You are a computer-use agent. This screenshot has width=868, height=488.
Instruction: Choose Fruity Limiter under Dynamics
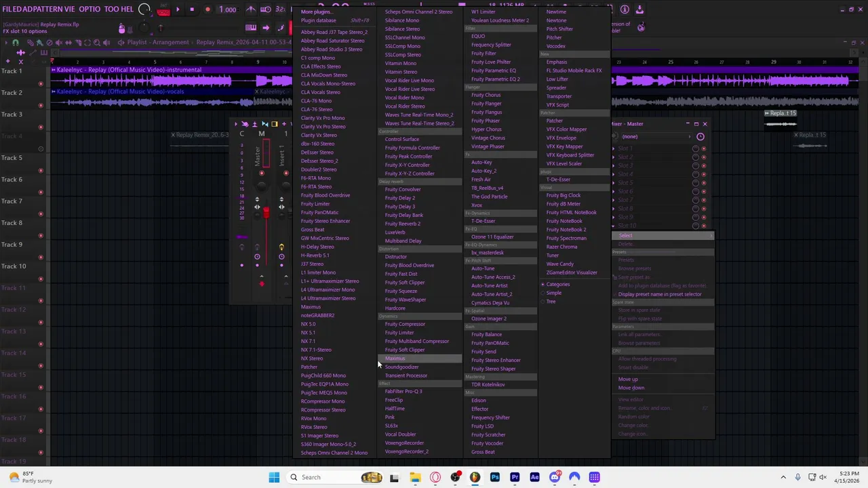(x=399, y=333)
